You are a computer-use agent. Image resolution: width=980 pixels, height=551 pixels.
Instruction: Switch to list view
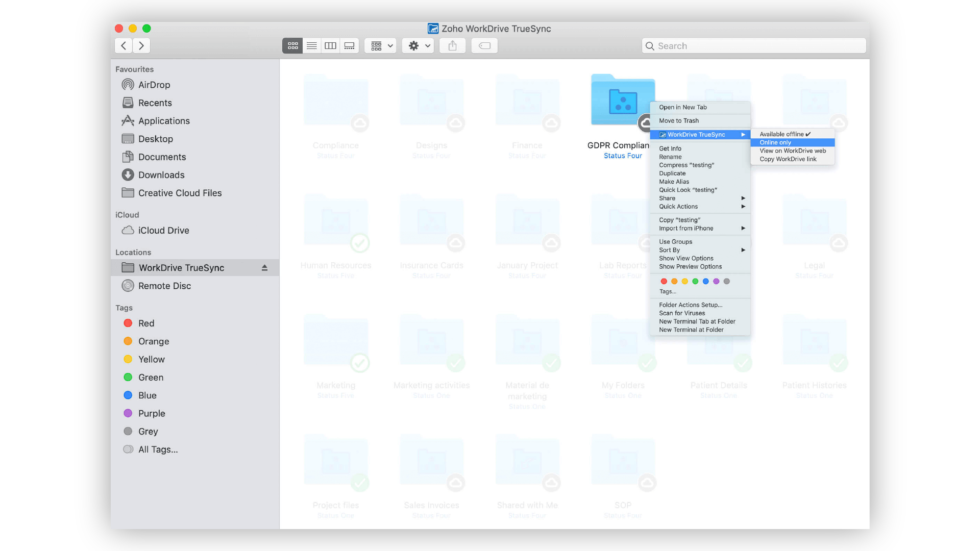[311, 45]
